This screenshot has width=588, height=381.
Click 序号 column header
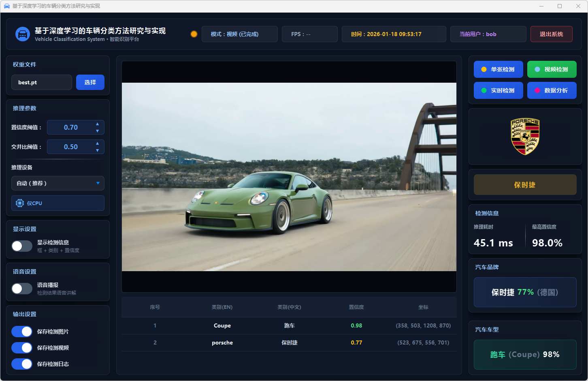click(155, 307)
